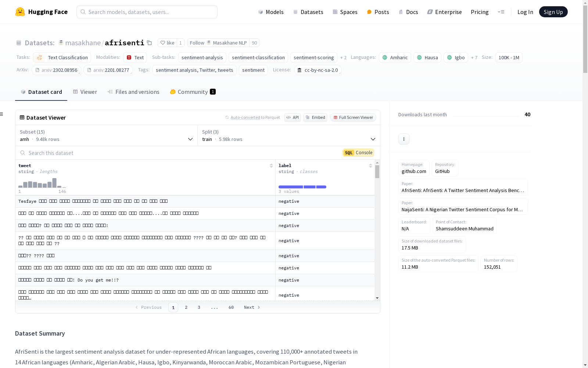588x368 pixels.
Task: Click the cc-by-nc-sa-2.0 license tag
Action: point(318,70)
